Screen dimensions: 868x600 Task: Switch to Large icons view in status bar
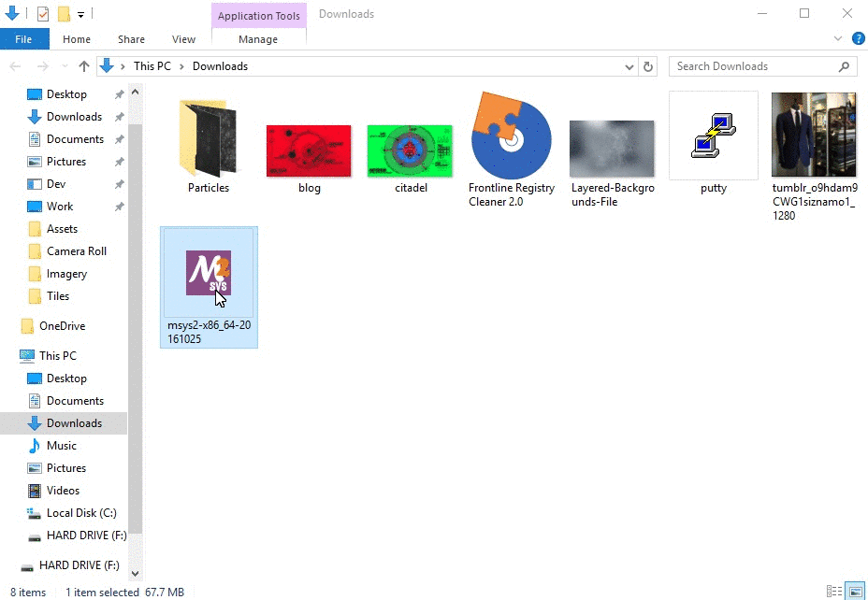(x=855, y=592)
